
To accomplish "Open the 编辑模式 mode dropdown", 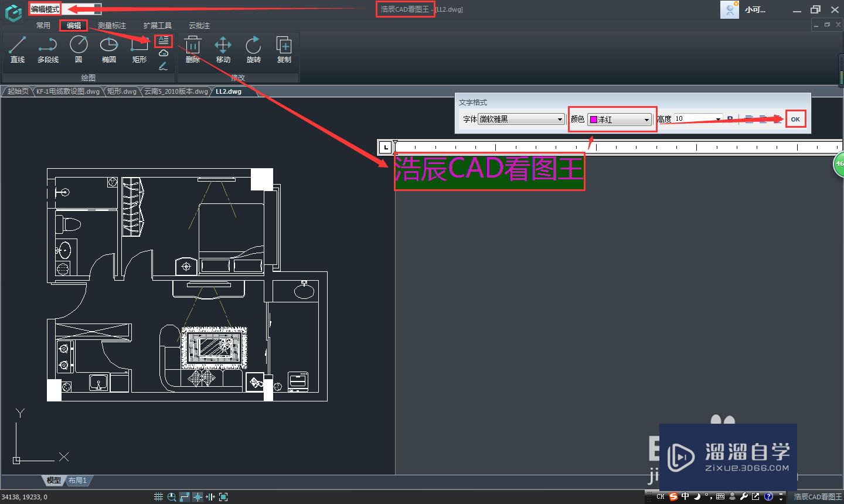I will click(65, 9).
